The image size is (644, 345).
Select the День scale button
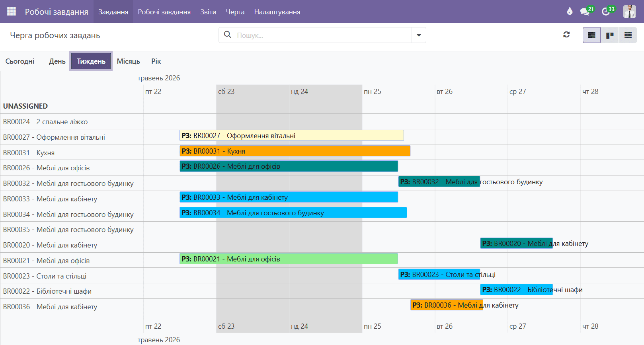57,61
